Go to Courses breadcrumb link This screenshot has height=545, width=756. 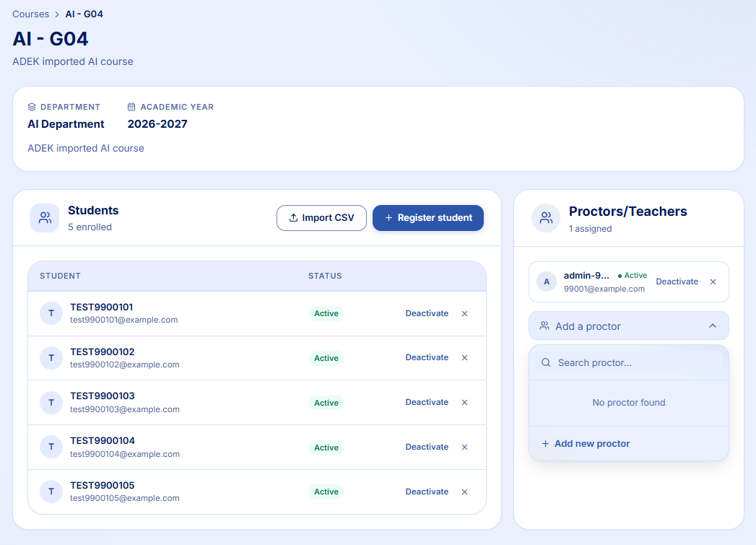click(x=31, y=14)
